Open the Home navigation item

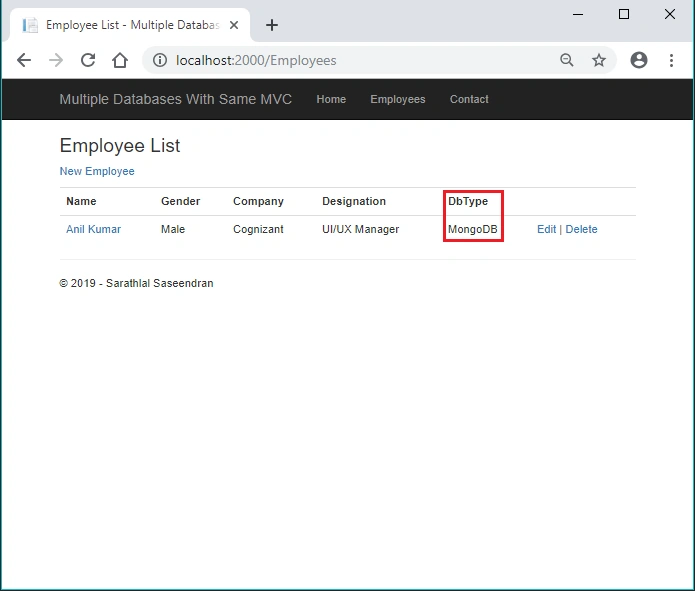click(x=331, y=99)
